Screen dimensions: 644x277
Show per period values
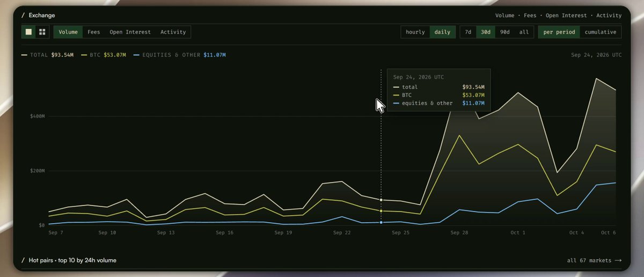coord(559,32)
